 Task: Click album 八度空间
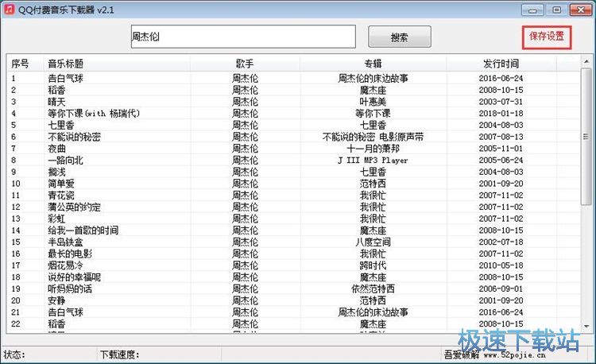tap(373, 242)
